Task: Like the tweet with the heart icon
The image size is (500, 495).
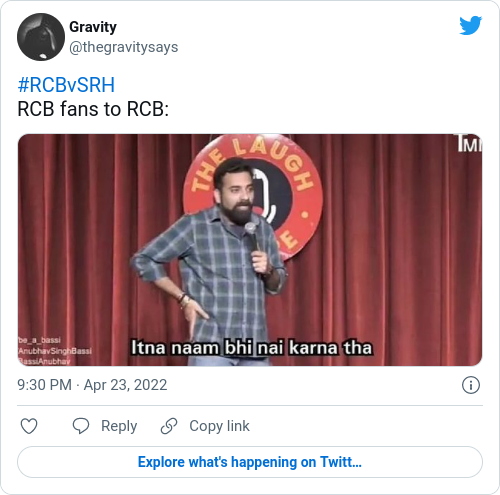Action: [29, 426]
